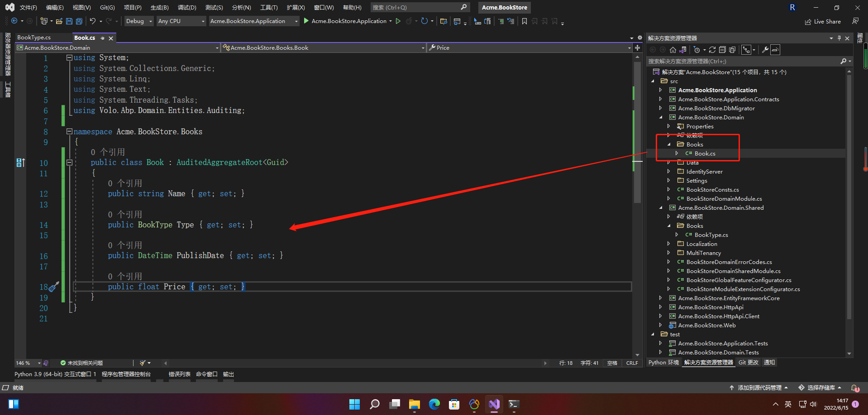Click the Live Share button
Screen dimensions: 868x415
823,21
